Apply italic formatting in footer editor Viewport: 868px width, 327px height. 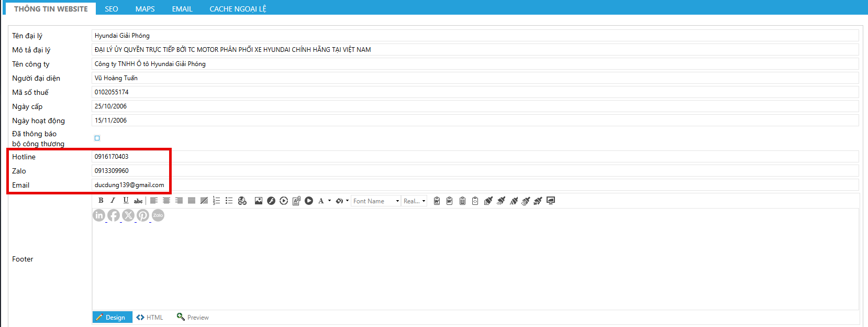(x=113, y=201)
